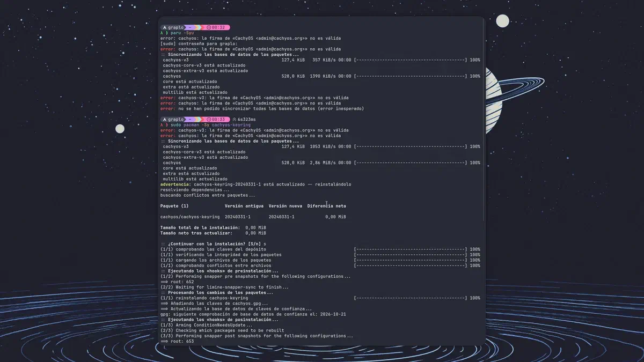
Task: Click 'verificando la integridad de los paquetes' line
Action: click(x=221, y=255)
